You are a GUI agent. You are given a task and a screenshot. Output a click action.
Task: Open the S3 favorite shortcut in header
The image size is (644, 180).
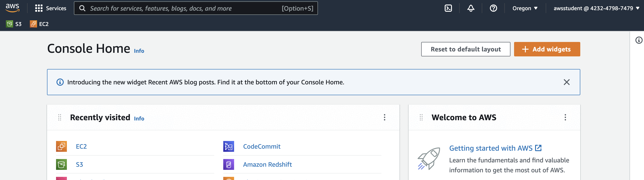[14, 24]
